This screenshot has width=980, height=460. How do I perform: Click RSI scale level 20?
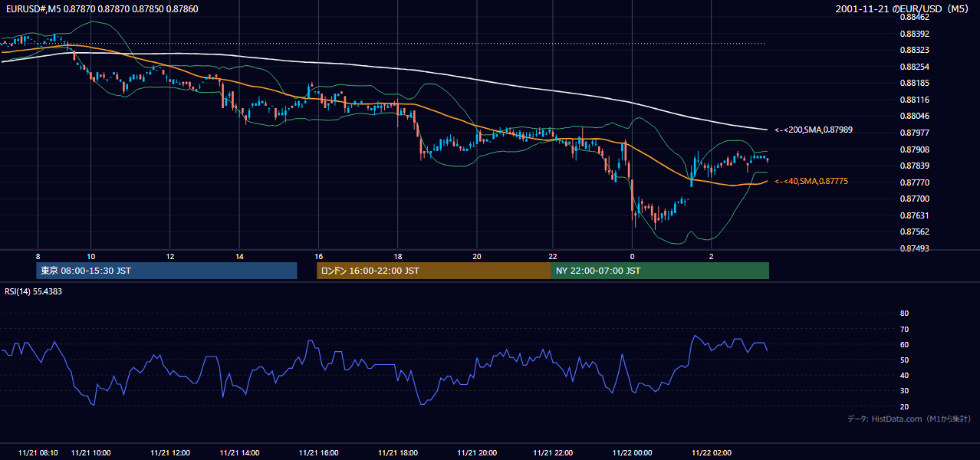pyautogui.click(x=904, y=406)
